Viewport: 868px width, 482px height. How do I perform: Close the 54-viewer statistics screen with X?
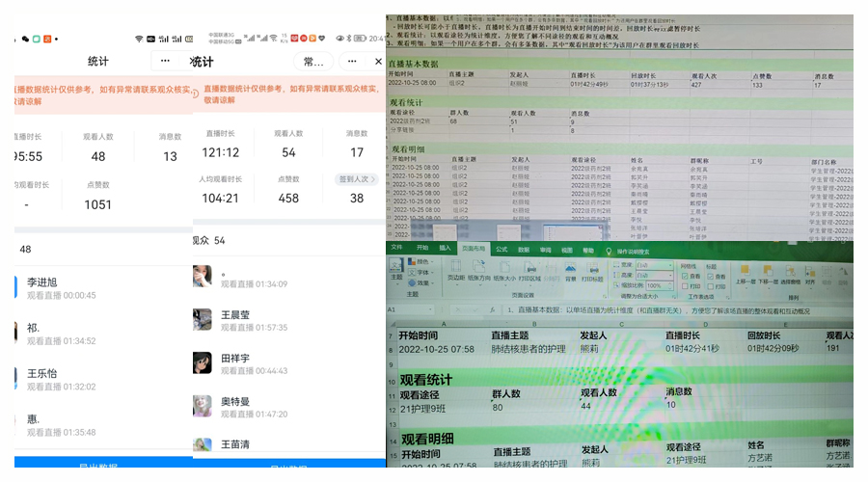click(x=378, y=62)
